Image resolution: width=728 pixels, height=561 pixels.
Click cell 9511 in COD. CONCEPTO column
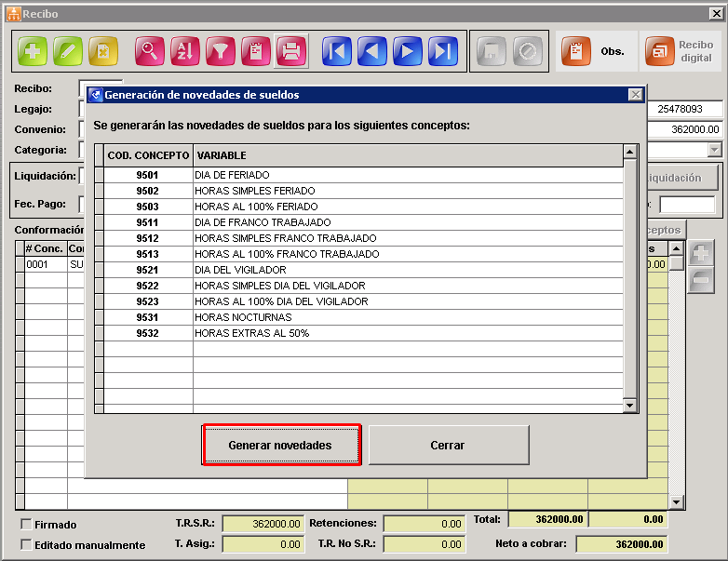click(148, 222)
